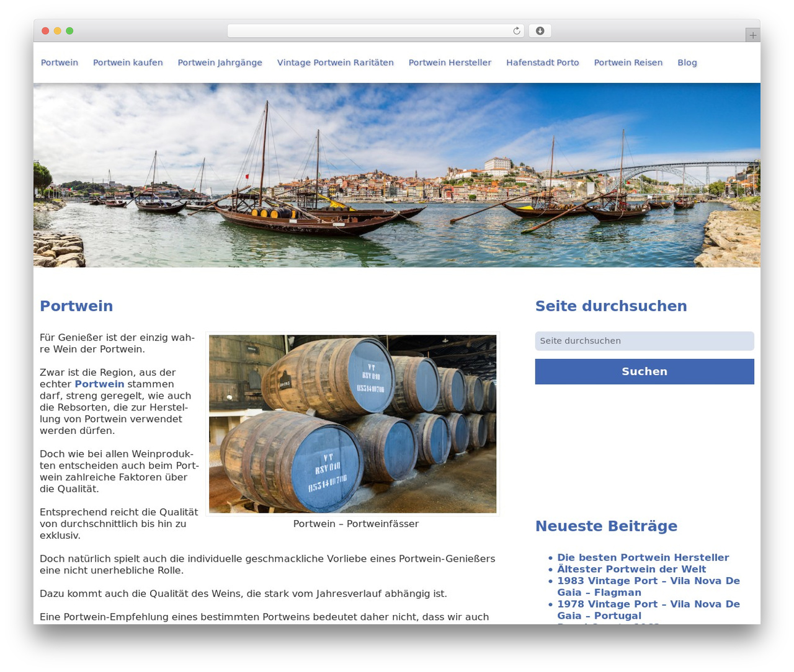This screenshot has width=794, height=672.
Task: Click the Neueste Beiträge sidebar heading
Action: [606, 526]
